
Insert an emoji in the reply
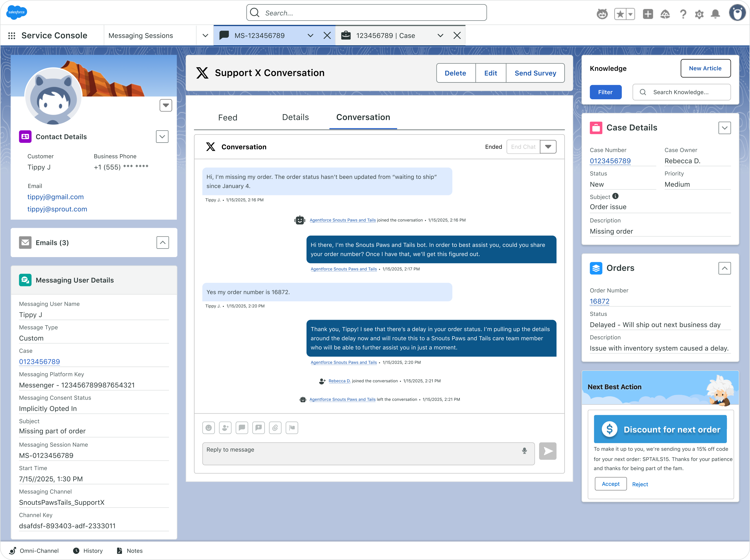click(x=208, y=428)
